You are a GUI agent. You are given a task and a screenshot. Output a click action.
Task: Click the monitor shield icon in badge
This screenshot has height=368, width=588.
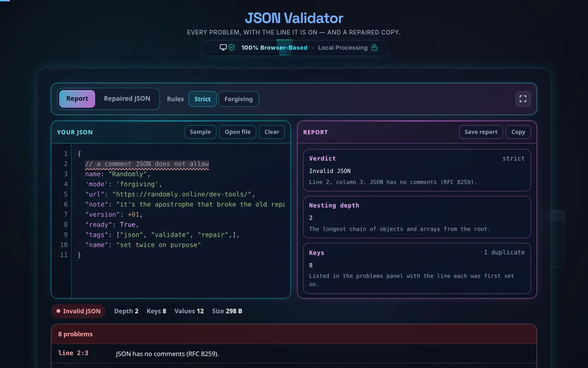(227, 47)
